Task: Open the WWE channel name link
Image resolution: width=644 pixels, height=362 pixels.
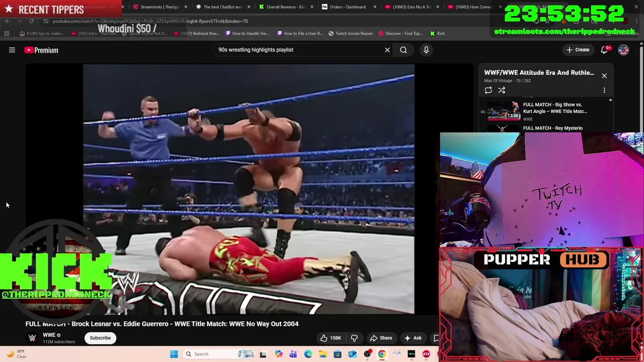Action: click(x=49, y=335)
